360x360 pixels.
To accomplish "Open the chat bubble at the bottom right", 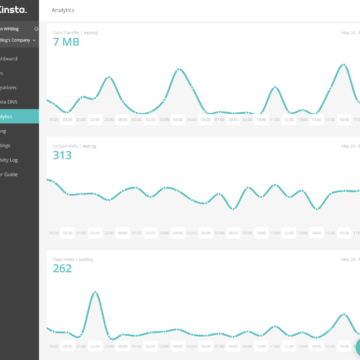I will click(358, 348).
